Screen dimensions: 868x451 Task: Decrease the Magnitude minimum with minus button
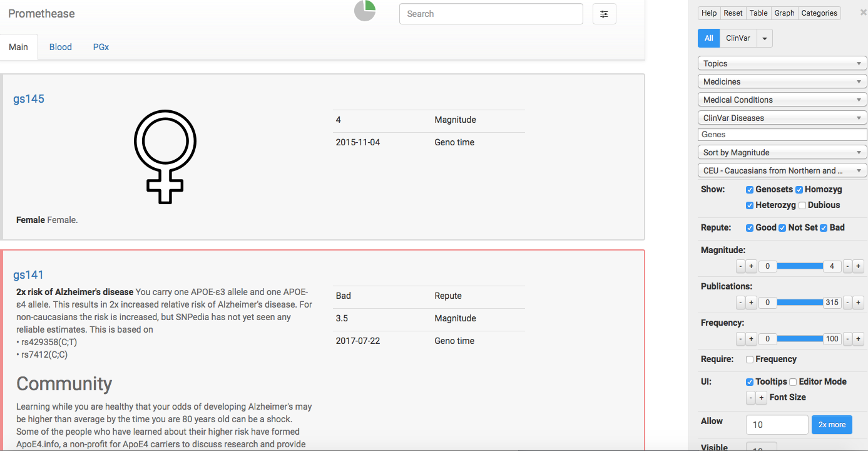click(741, 266)
